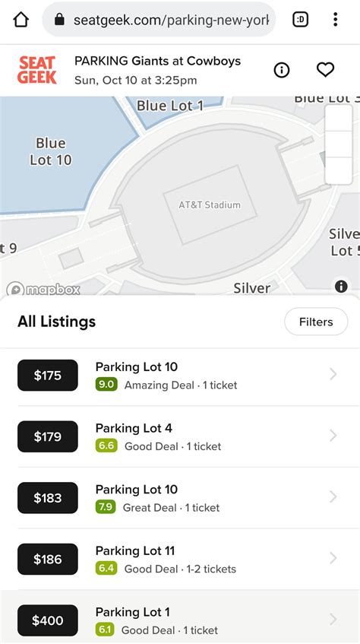Open the browser three-dot menu
Image resolution: width=360 pixels, height=644 pixels.
tap(336, 19)
